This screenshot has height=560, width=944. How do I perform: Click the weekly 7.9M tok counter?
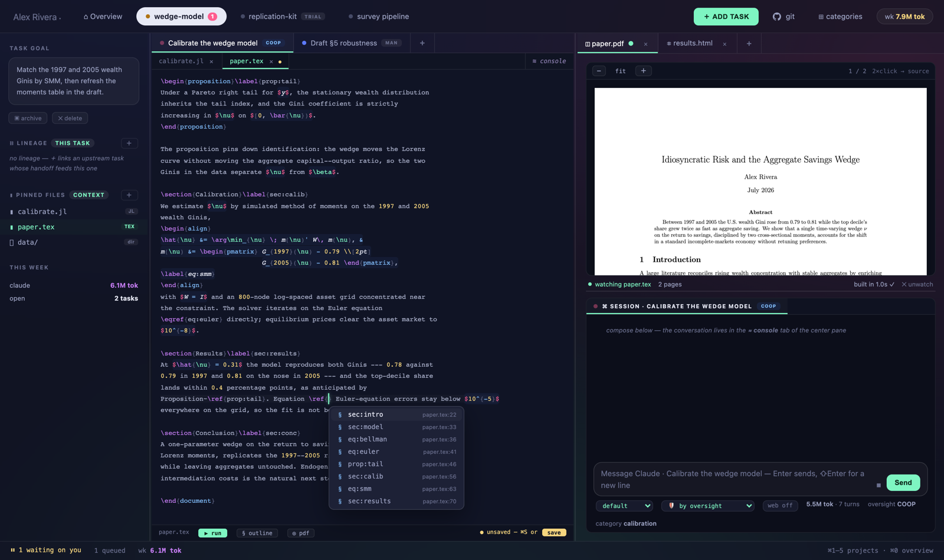pos(904,17)
